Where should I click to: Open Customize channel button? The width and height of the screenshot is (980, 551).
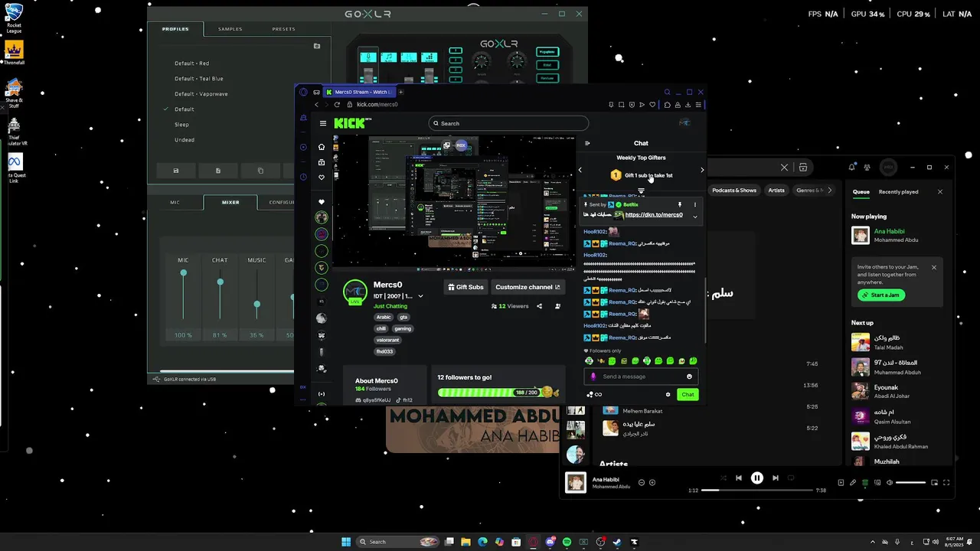[x=528, y=287]
